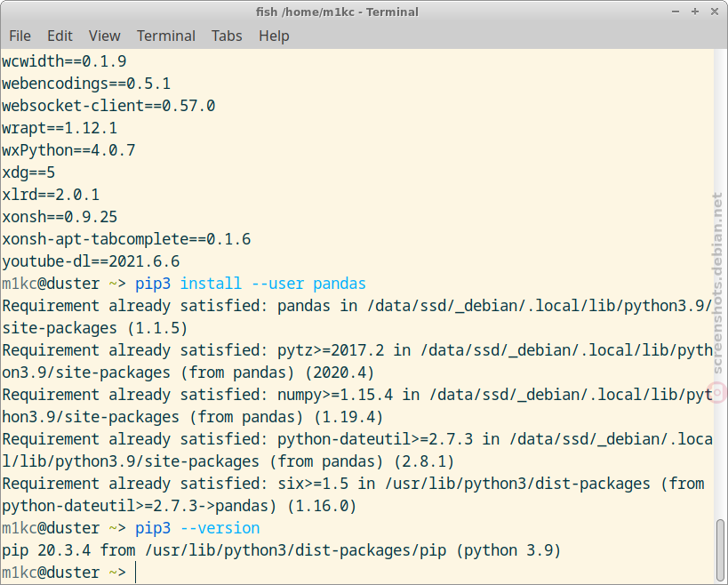Click the wxPython==4.0.7 output line
Viewport: 728px width, 585px height.
click(68, 150)
